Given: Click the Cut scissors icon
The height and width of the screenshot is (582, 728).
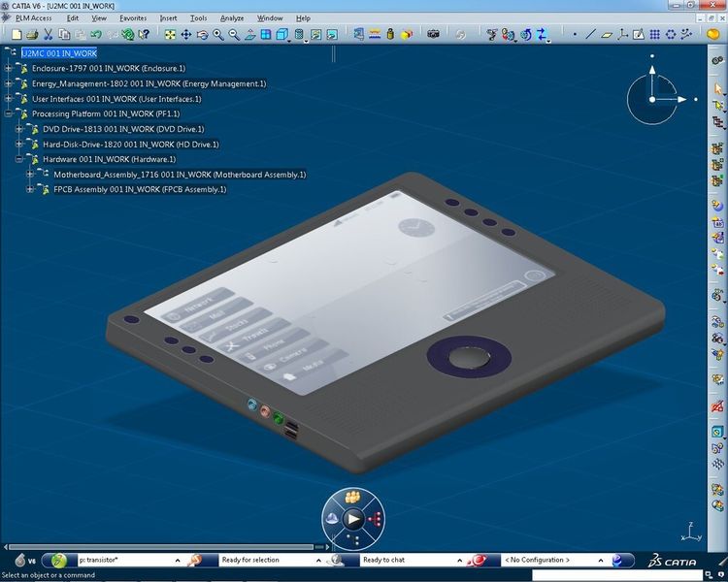Looking at the screenshot, I should [48, 34].
